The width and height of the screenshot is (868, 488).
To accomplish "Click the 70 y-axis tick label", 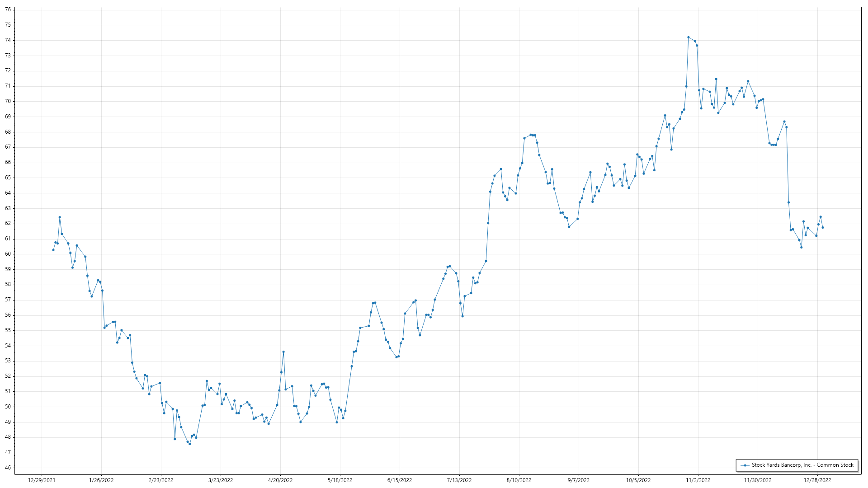I will click(8, 101).
